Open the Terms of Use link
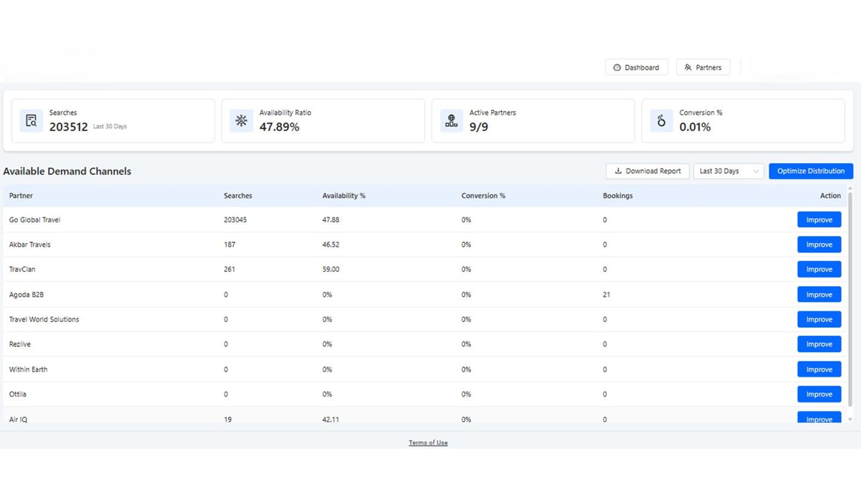 (428, 443)
